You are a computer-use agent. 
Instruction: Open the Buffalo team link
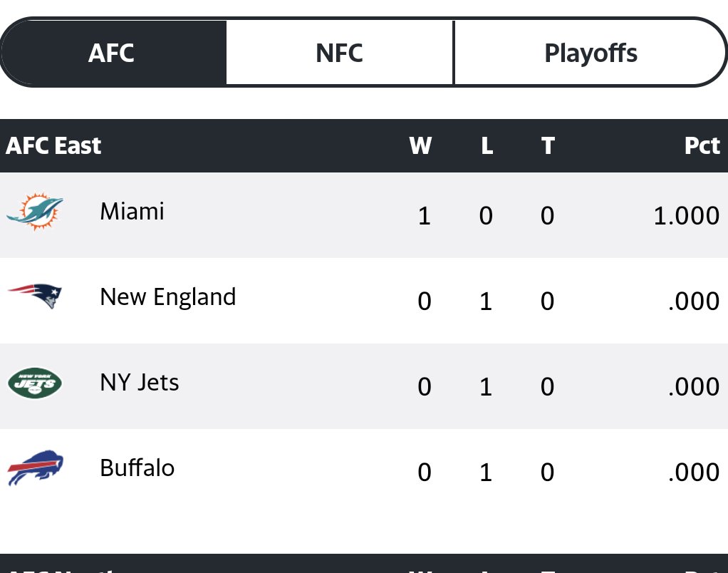coord(137,468)
